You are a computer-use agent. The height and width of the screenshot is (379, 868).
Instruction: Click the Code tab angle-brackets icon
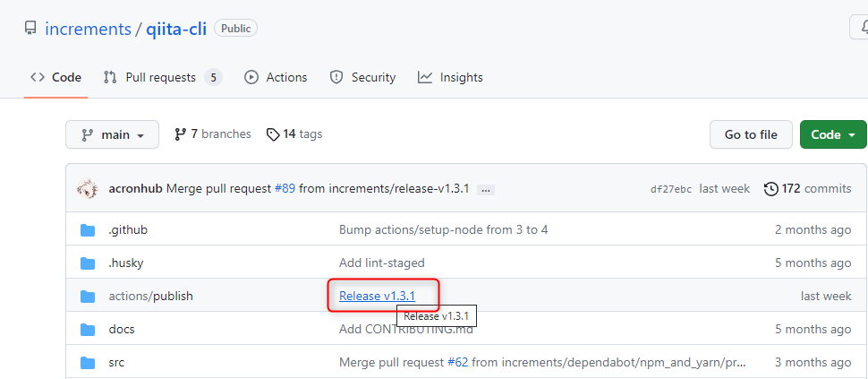click(38, 78)
